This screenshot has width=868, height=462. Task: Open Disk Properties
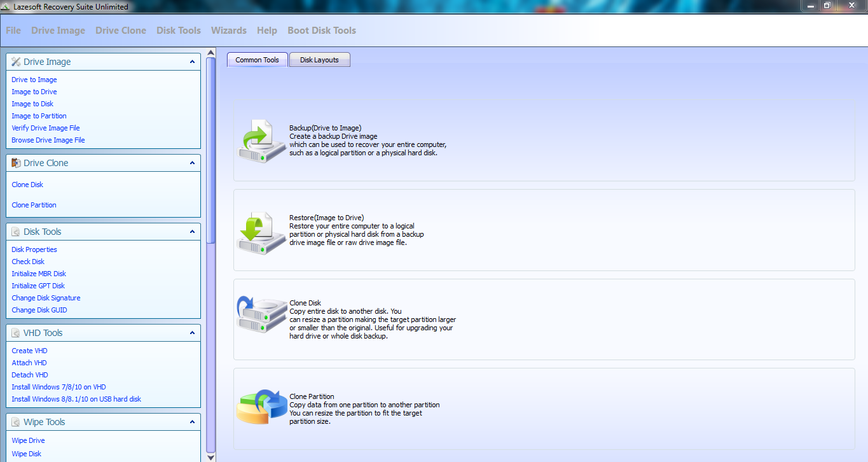pos(34,249)
